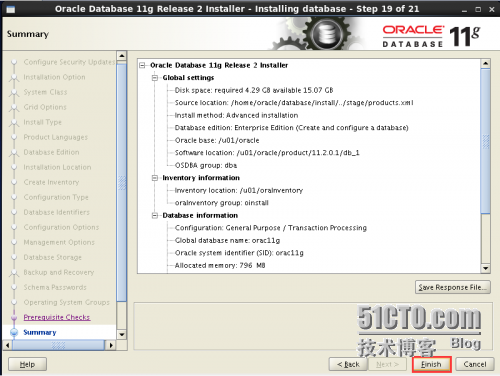Select Oracle base: /u01/oracle row
This screenshot has height=376, width=500.
pos(217,140)
